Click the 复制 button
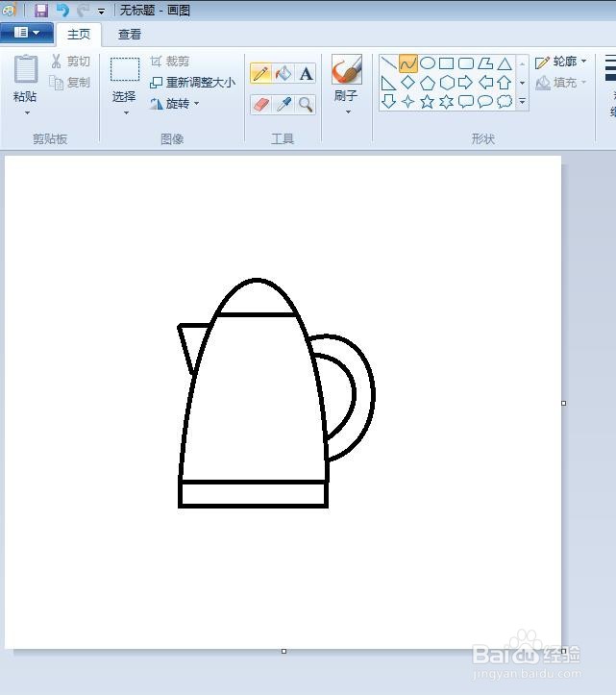The height and width of the screenshot is (695, 616). point(70,83)
